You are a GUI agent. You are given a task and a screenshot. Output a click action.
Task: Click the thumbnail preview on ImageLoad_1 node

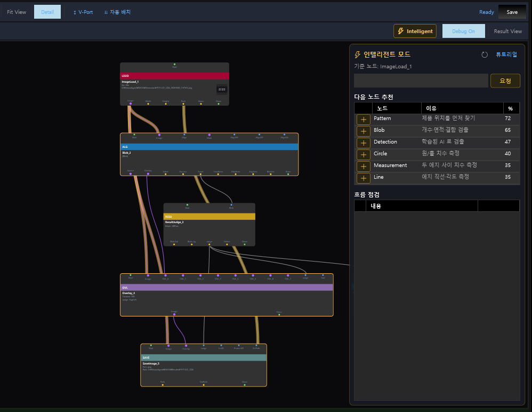pos(222,89)
